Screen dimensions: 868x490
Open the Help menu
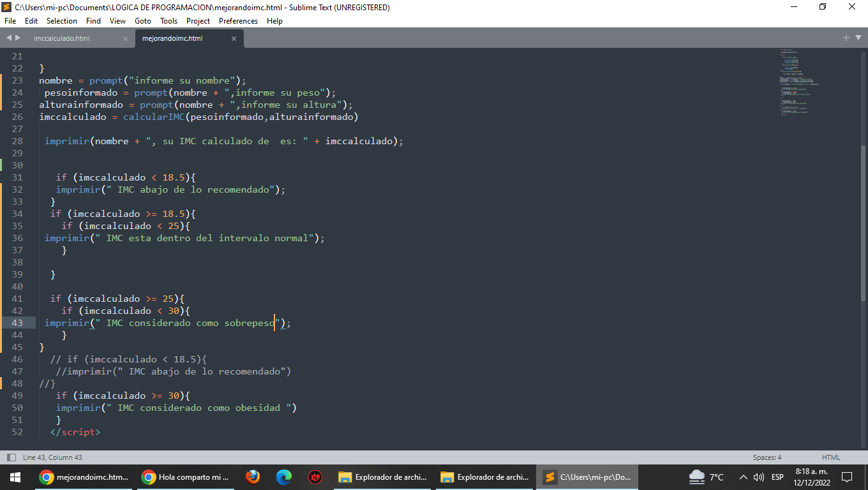pyautogui.click(x=274, y=21)
